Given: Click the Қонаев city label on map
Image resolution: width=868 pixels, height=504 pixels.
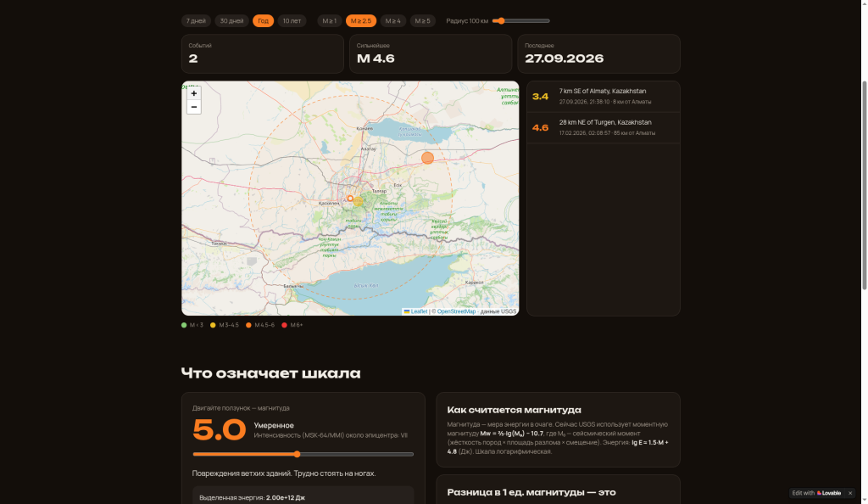Looking at the screenshot, I should (364, 128).
